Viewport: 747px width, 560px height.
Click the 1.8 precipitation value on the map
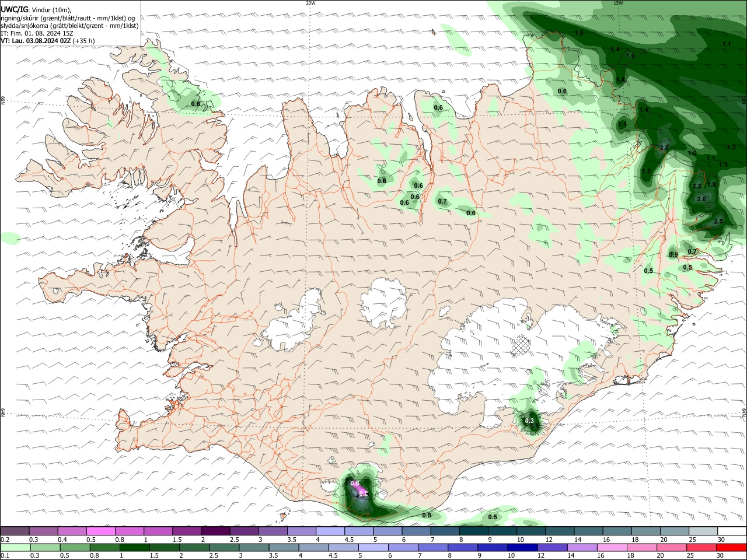tap(711, 184)
